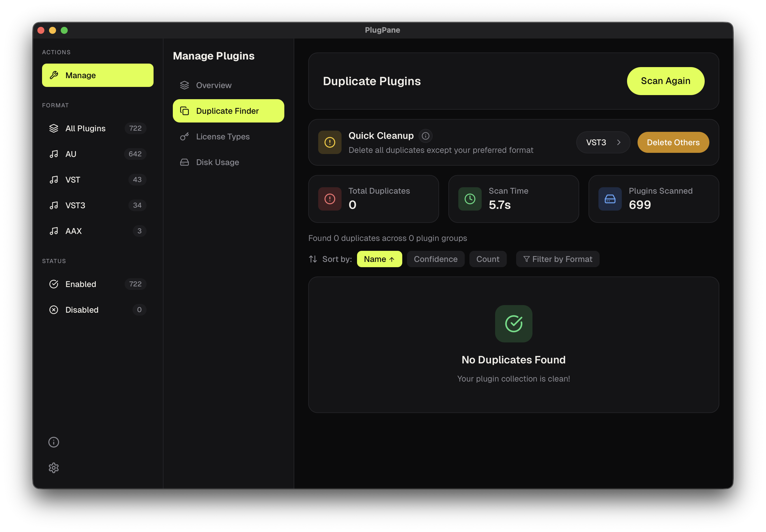Sort duplicates by Name
The width and height of the screenshot is (766, 532).
click(379, 259)
